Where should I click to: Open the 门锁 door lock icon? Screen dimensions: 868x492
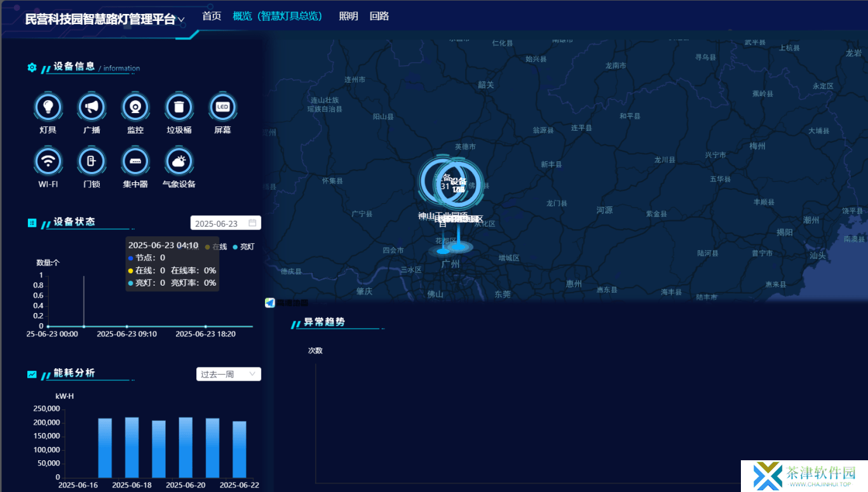[x=92, y=161]
